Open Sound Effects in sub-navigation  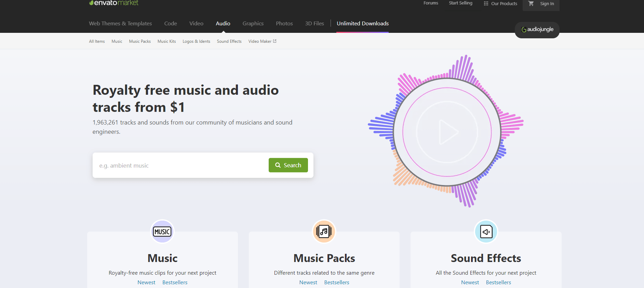pyautogui.click(x=229, y=41)
